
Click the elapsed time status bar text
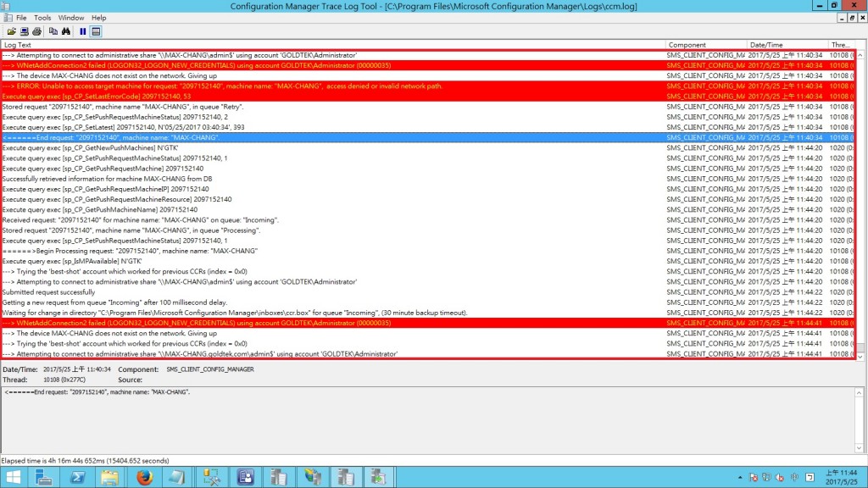(86, 460)
